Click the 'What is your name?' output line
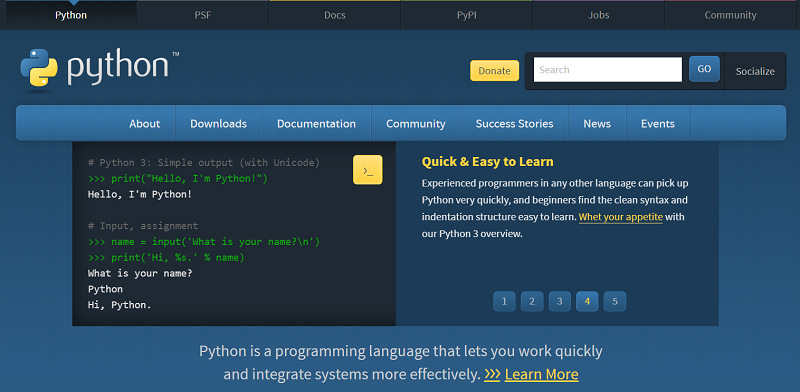 pyautogui.click(x=140, y=274)
